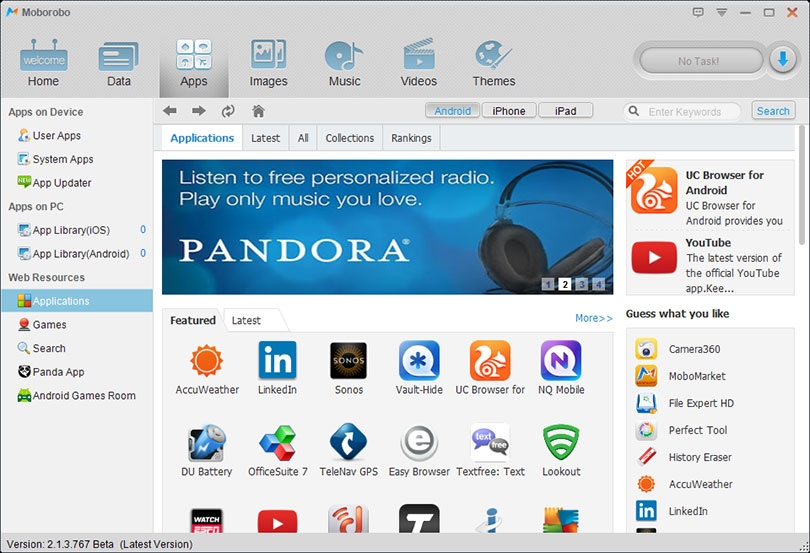Screen dimensions: 810x553
Task: Switch to the Rankings tab
Action: click(411, 138)
